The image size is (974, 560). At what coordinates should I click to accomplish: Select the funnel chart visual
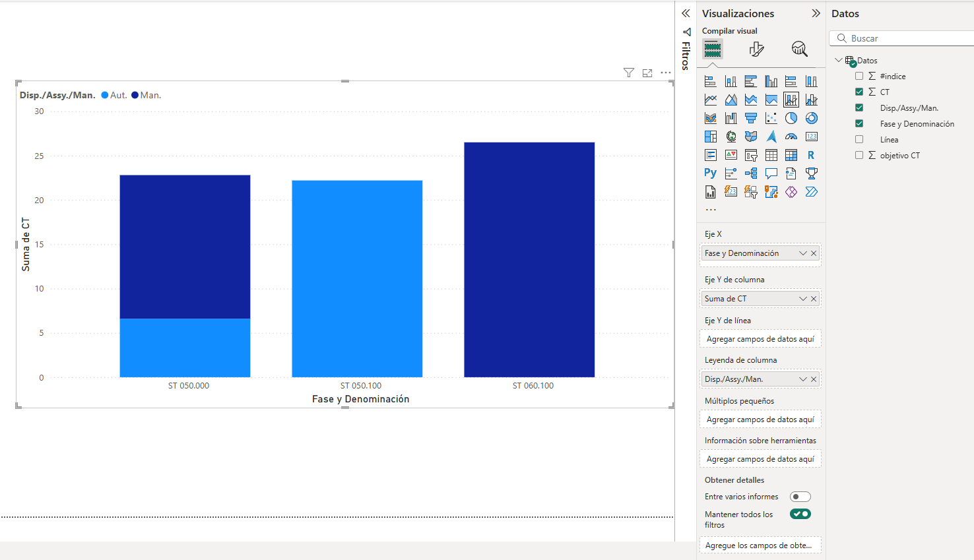[751, 118]
